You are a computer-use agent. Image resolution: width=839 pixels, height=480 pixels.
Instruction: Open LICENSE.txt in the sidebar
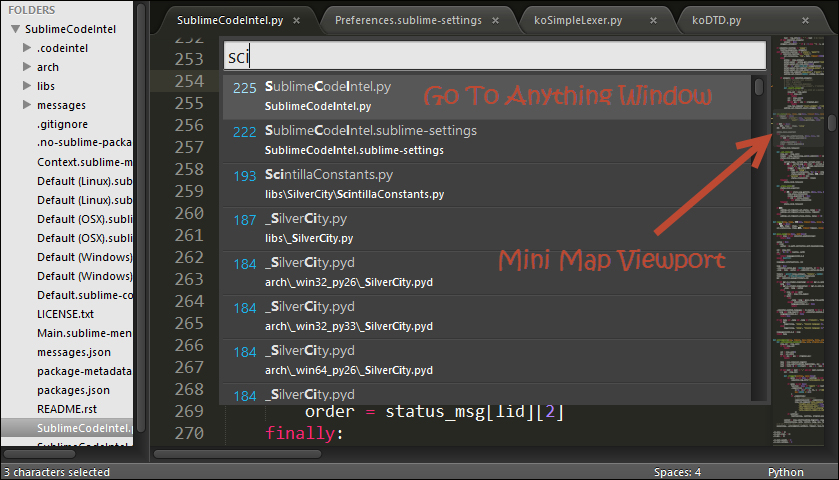point(65,314)
